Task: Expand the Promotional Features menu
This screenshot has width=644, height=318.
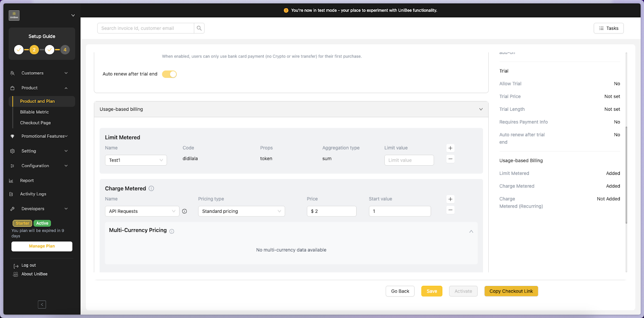Action: (42, 136)
